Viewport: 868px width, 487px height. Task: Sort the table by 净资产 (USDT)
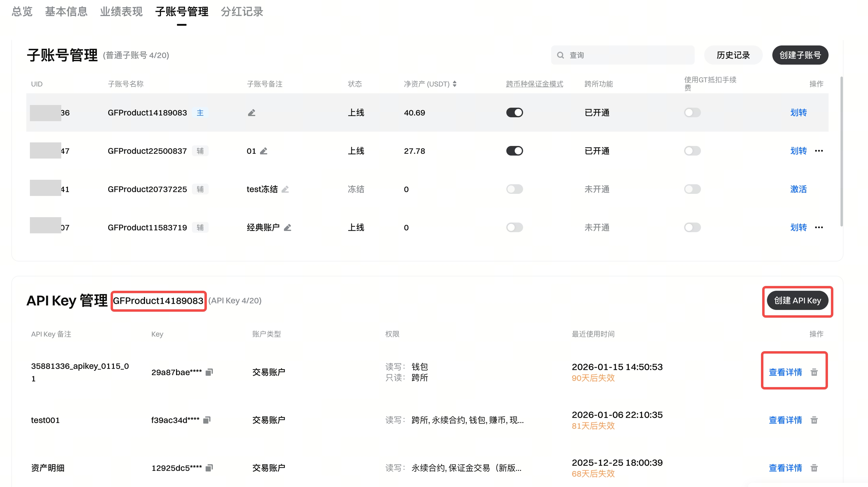pos(456,84)
